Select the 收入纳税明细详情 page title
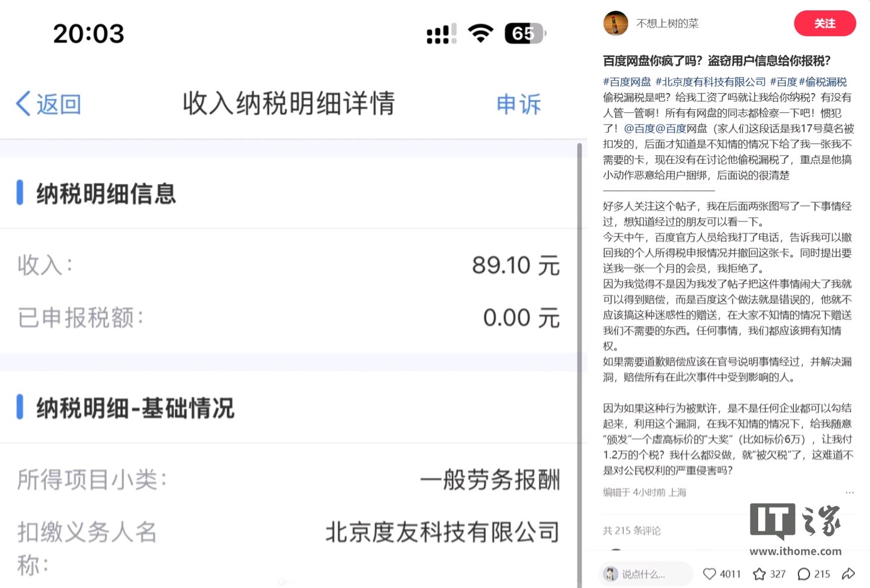870x588 pixels. coord(289,103)
